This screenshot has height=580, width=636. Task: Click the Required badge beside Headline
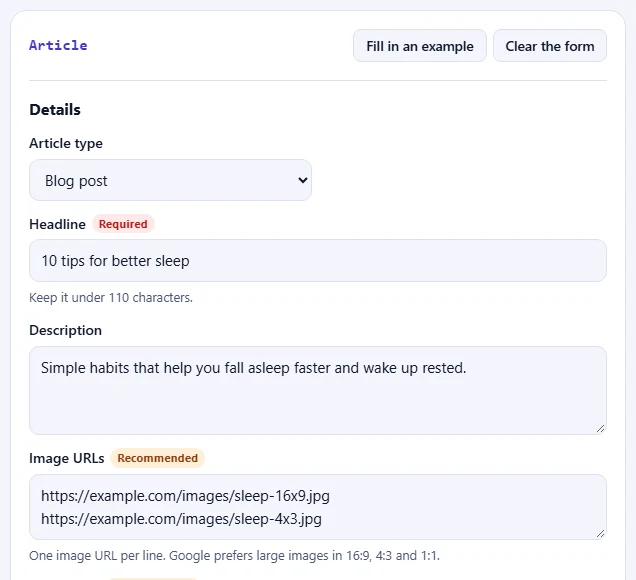coord(123,224)
